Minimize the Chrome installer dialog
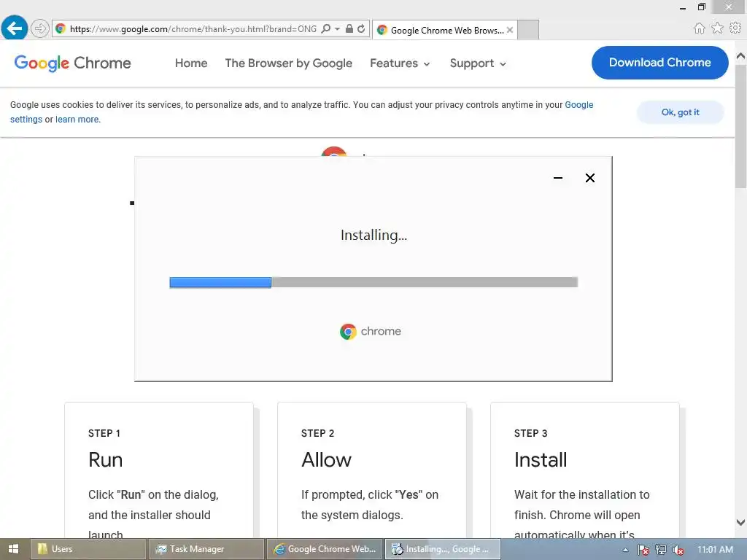 coord(558,178)
